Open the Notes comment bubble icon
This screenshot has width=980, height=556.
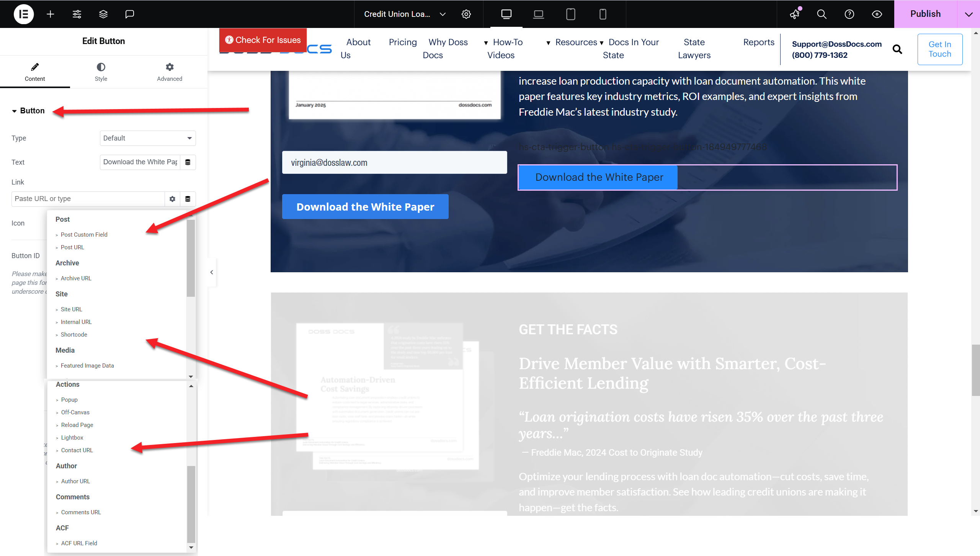pos(130,14)
